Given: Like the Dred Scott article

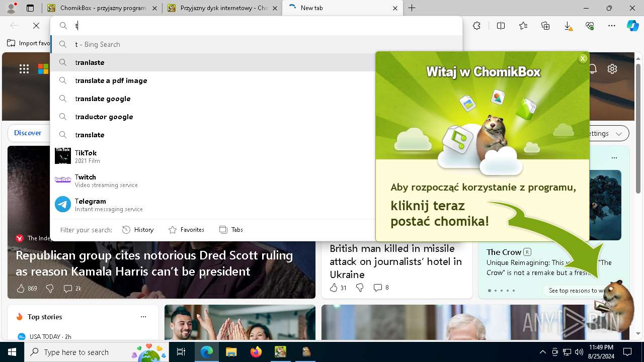Looking at the screenshot, I should coord(21,289).
